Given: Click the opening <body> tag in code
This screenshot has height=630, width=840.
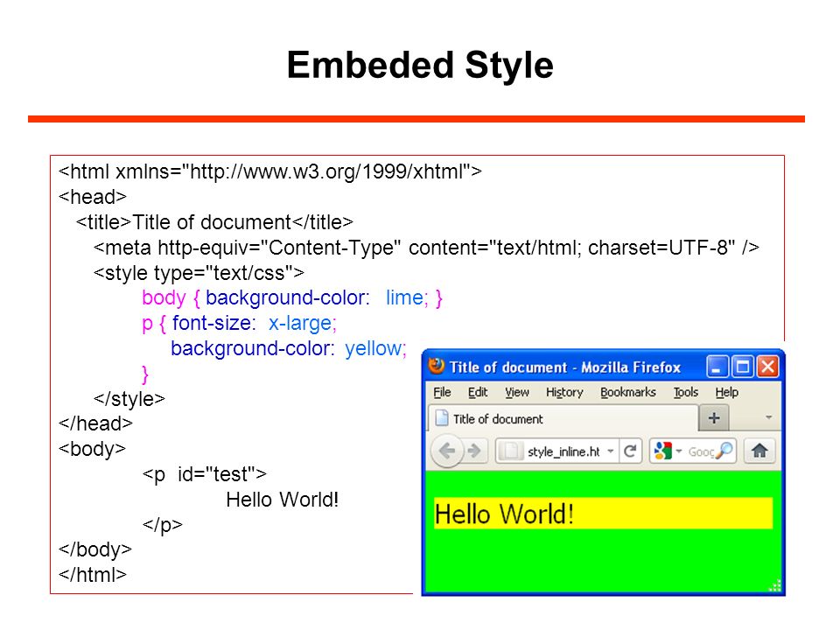Looking at the screenshot, I should [92, 448].
